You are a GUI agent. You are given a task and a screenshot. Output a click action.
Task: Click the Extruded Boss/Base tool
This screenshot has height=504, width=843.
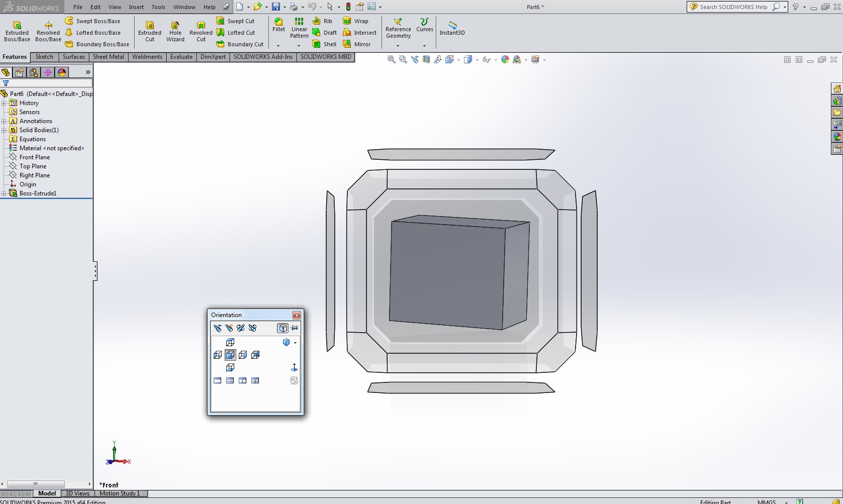(x=17, y=31)
